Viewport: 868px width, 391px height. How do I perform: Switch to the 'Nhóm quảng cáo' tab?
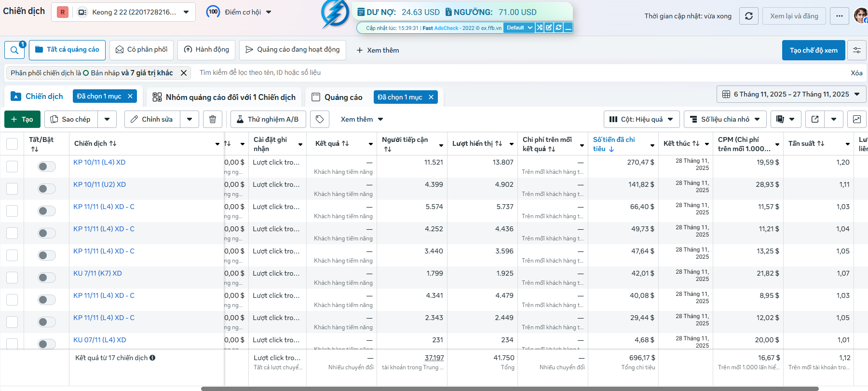[224, 97]
